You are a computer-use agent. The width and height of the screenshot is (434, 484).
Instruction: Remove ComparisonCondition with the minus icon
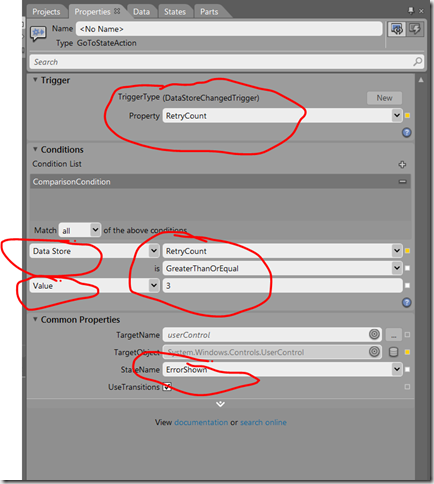tap(403, 182)
